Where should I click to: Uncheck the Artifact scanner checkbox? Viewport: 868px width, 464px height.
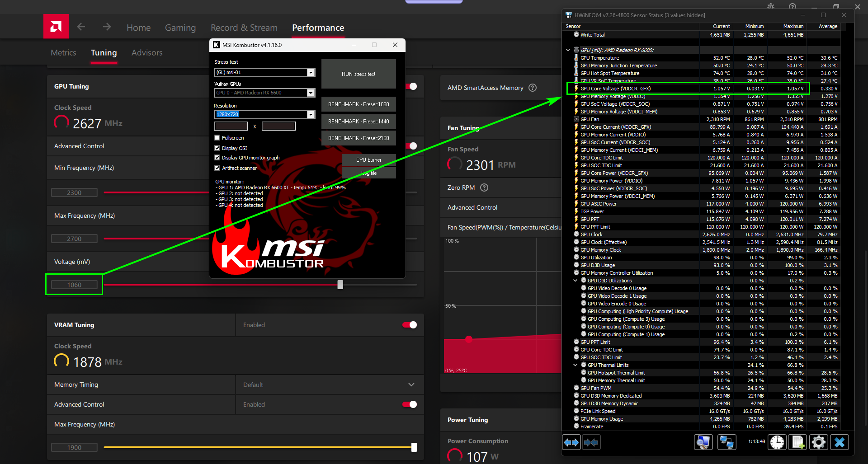click(x=217, y=168)
